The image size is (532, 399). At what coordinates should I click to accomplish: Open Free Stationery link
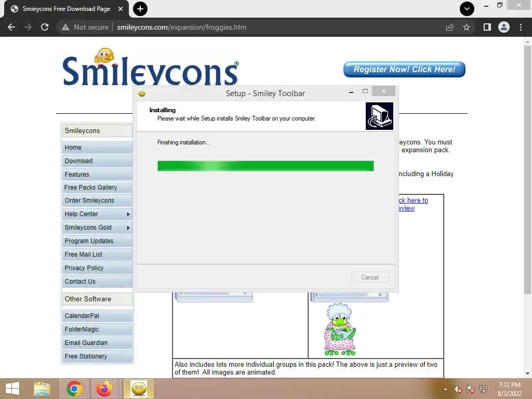[97, 356]
